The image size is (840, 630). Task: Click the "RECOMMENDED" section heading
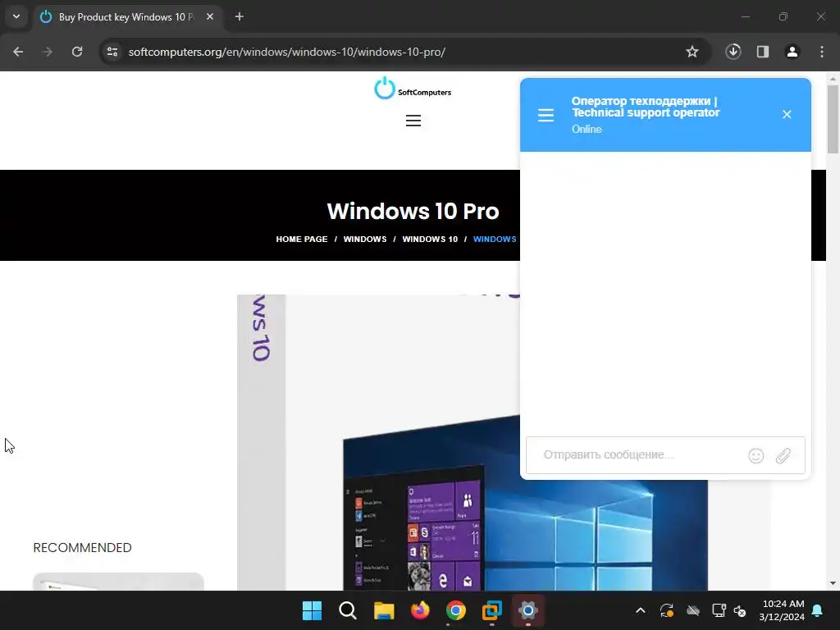(x=83, y=547)
